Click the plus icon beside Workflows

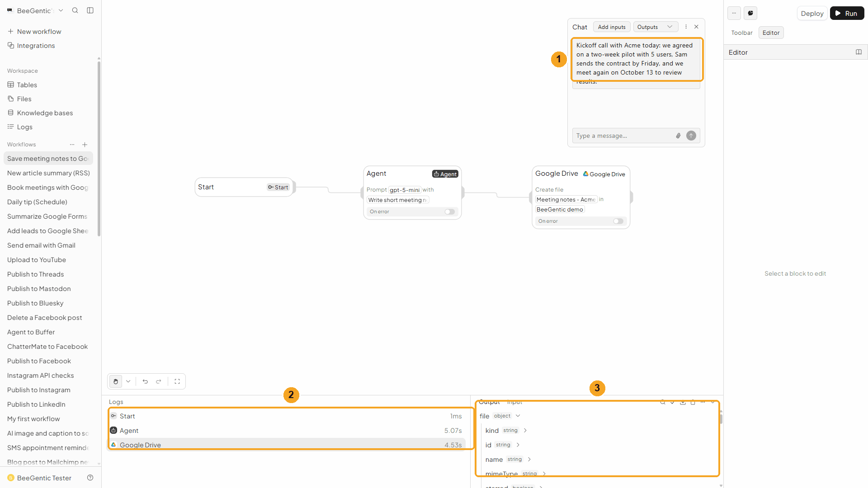click(85, 145)
